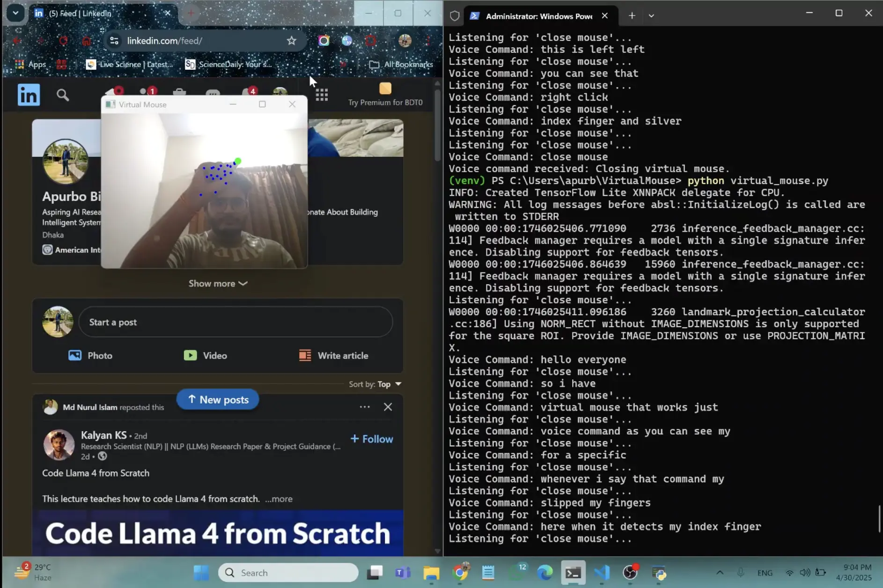The image size is (883, 588).
Task: Click the LinkedIn home logo
Action: tap(29, 95)
